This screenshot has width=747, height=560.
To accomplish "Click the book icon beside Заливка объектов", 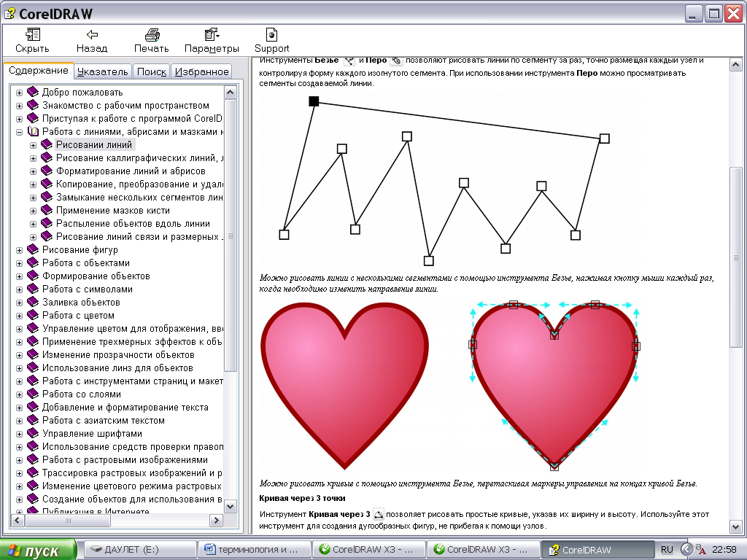I will [x=32, y=302].
